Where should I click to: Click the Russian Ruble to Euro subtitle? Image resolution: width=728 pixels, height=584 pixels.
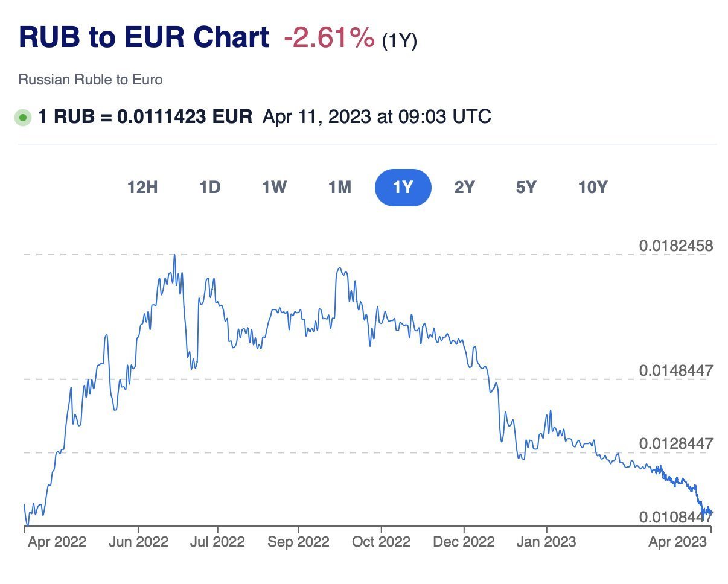pos(91,80)
